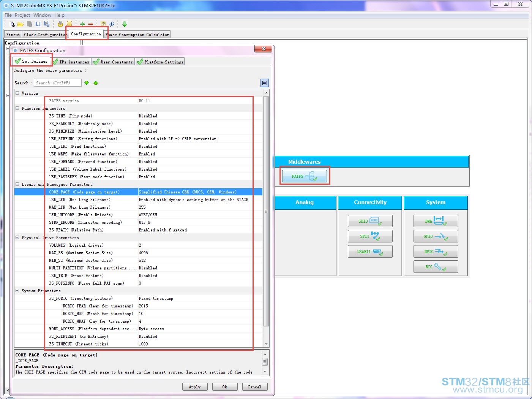Toggle the parameter list view icon

pyautogui.click(x=265, y=83)
